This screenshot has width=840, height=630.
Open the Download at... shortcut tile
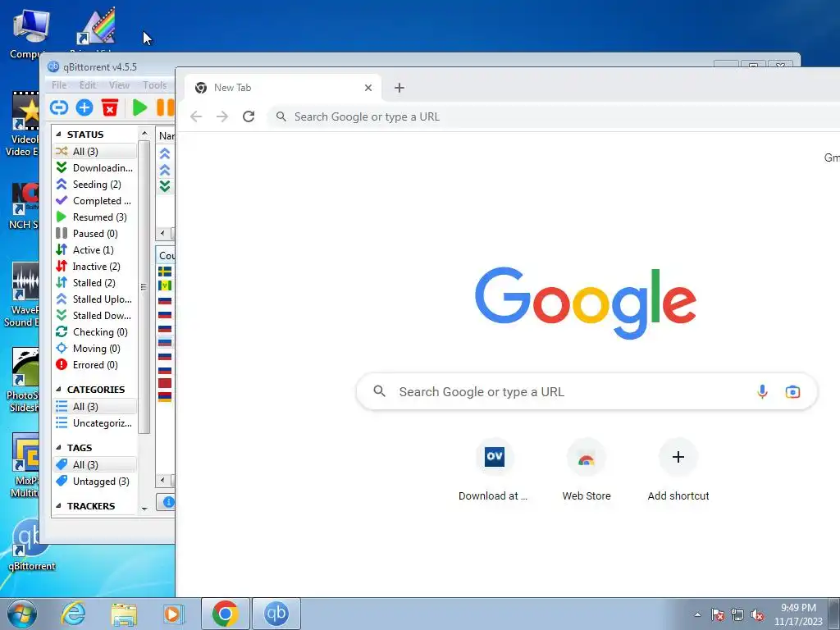click(493, 470)
